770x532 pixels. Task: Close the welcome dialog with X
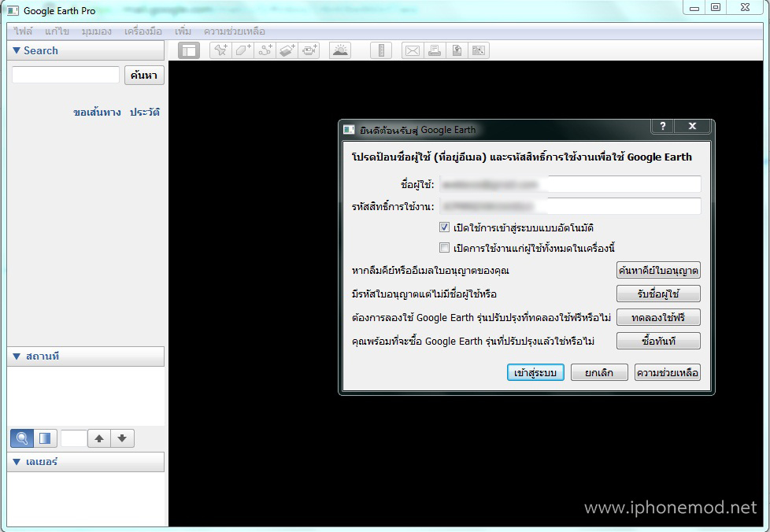point(692,126)
